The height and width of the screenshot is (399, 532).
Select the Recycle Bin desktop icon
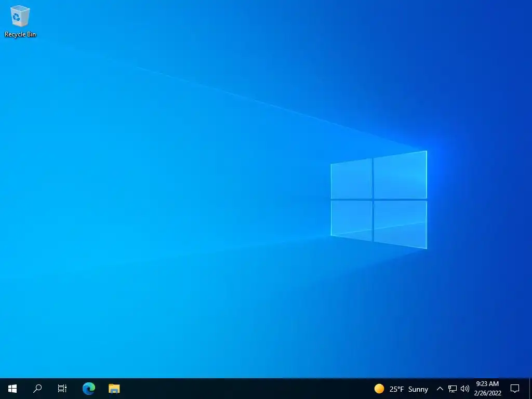20,21
